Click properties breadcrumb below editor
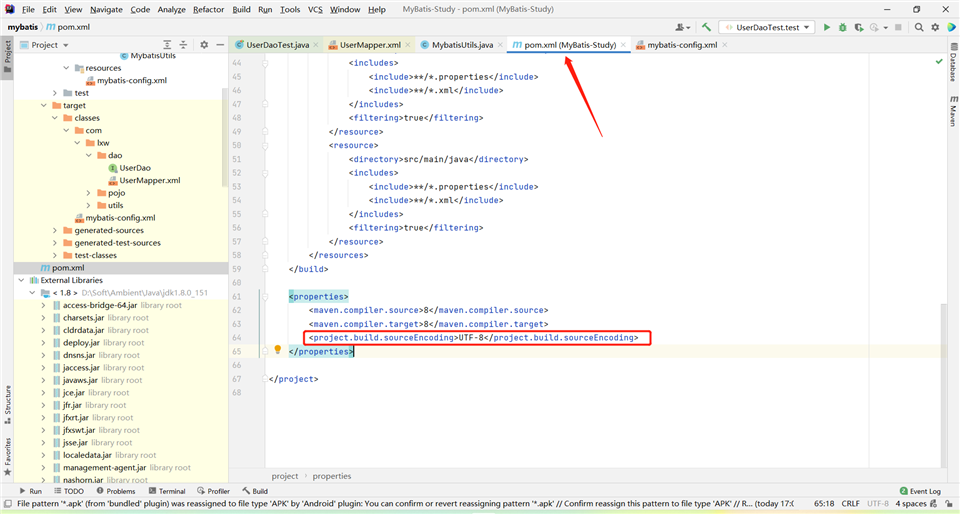Viewport: 960px width, 514px height. pos(332,476)
